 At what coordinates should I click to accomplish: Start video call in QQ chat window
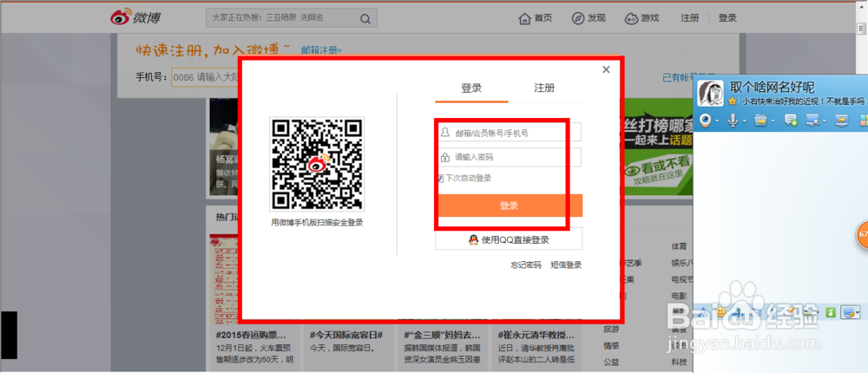(705, 120)
